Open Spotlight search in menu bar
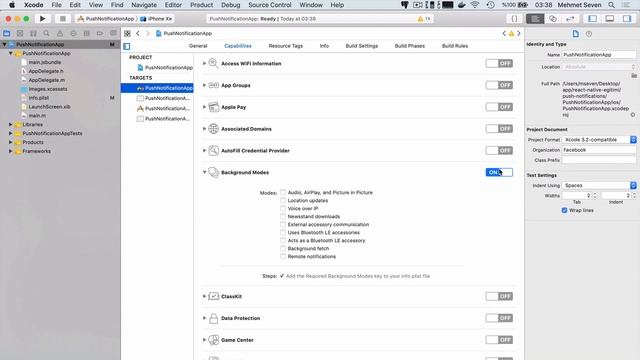Image resolution: width=640 pixels, height=360 pixels. (x=611, y=5)
